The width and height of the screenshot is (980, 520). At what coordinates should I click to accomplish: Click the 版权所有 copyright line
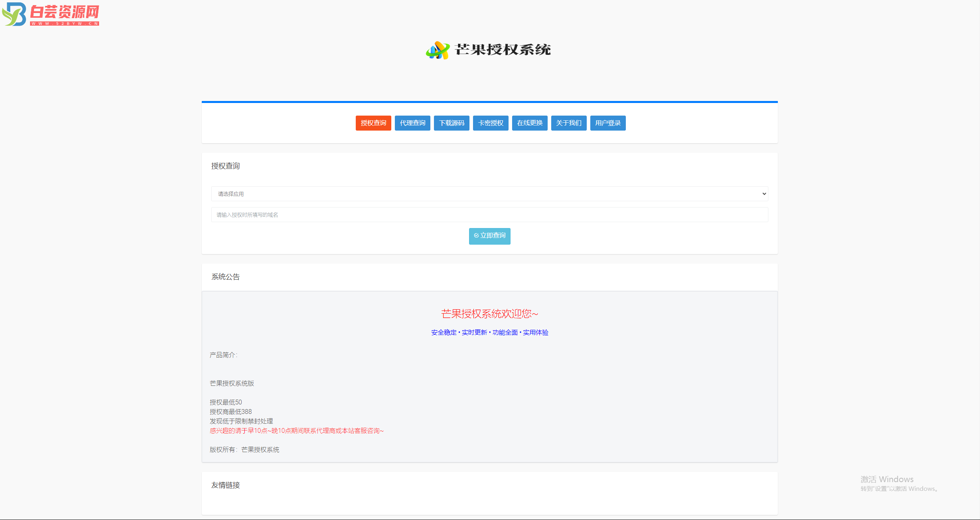click(x=244, y=450)
